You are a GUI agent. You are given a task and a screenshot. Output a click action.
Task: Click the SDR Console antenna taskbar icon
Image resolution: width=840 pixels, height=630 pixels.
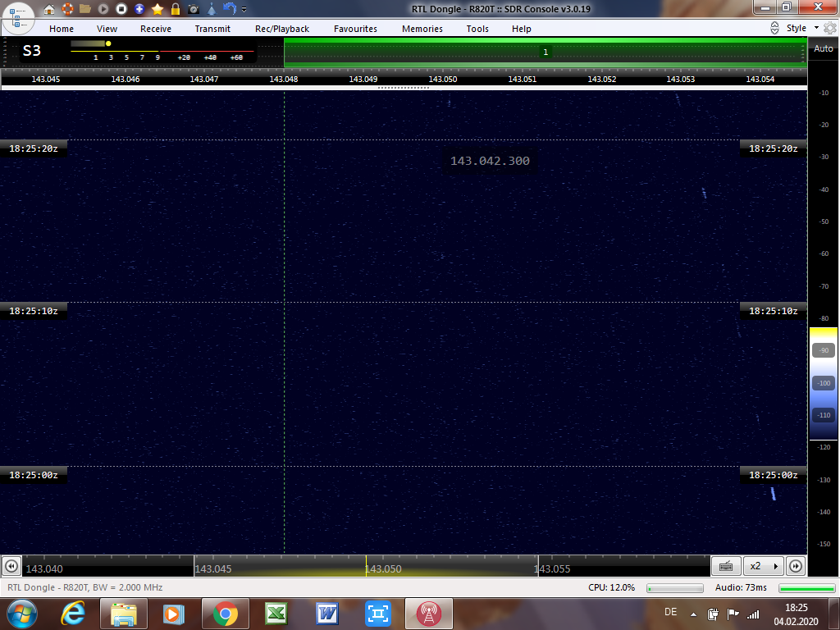click(x=428, y=614)
